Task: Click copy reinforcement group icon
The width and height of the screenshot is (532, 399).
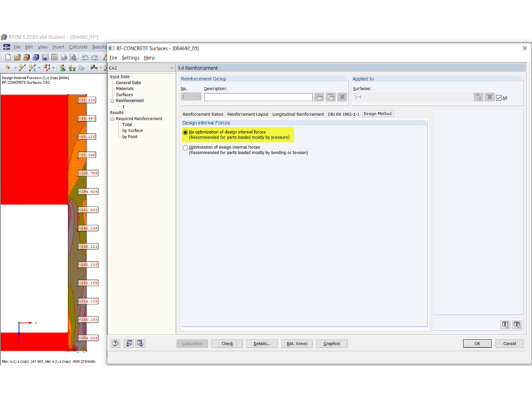Action: pos(330,97)
